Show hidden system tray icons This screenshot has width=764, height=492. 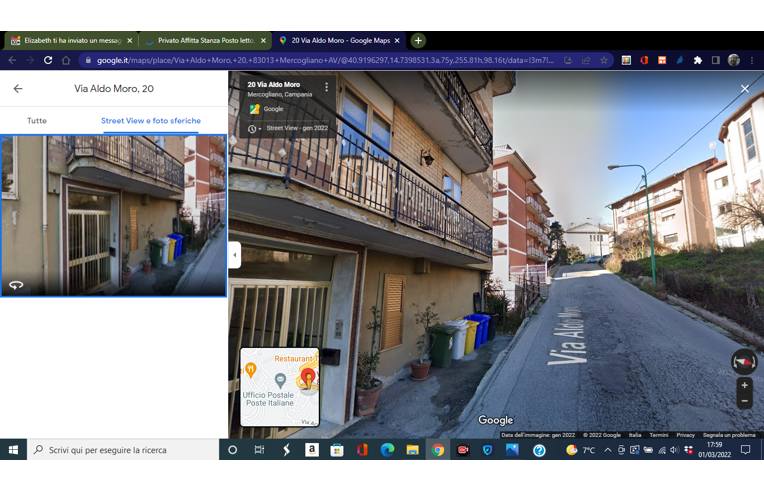(608, 450)
